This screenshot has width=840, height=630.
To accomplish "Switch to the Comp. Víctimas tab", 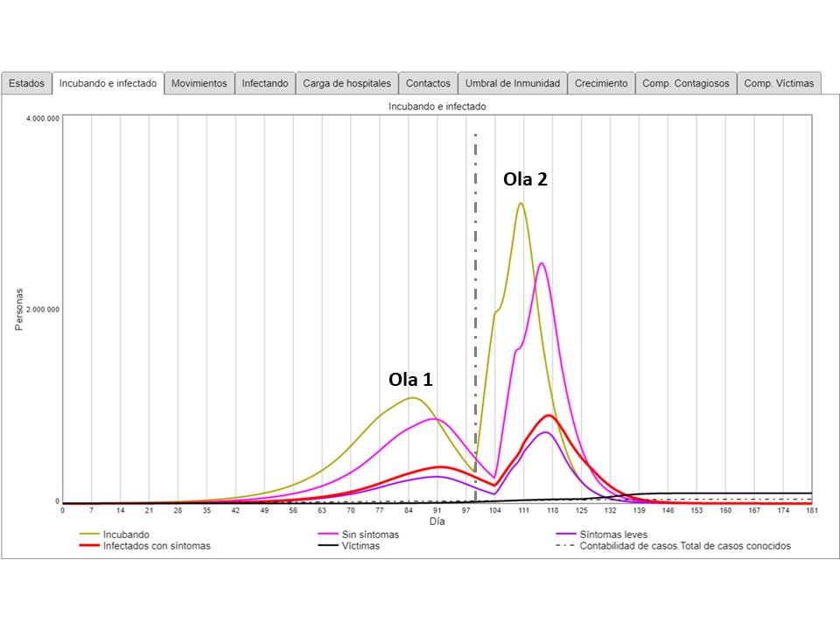I will coord(779,83).
